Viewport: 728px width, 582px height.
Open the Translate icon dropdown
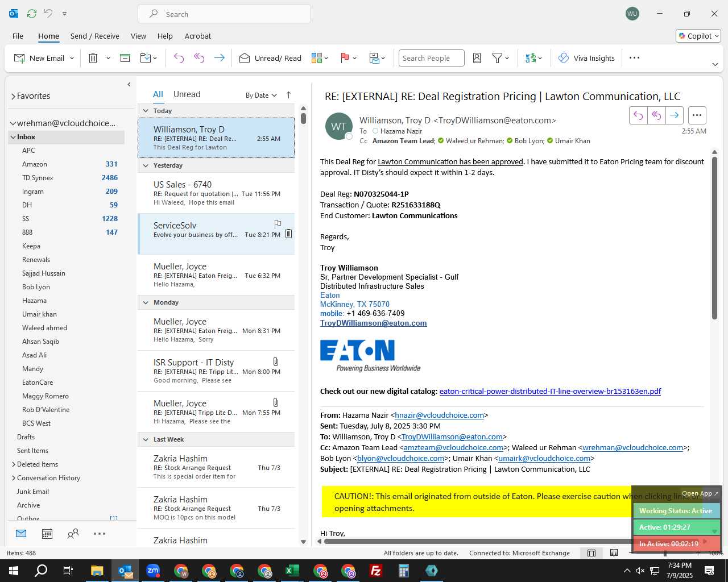click(533, 58)
